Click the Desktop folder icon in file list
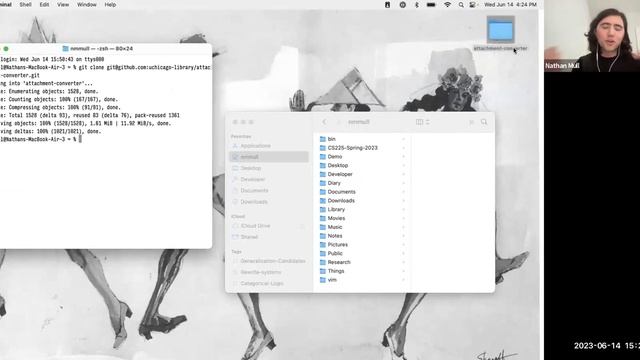The height and width of the screenshot is (360, 640). pyautogui.click(x=323, y=165)
